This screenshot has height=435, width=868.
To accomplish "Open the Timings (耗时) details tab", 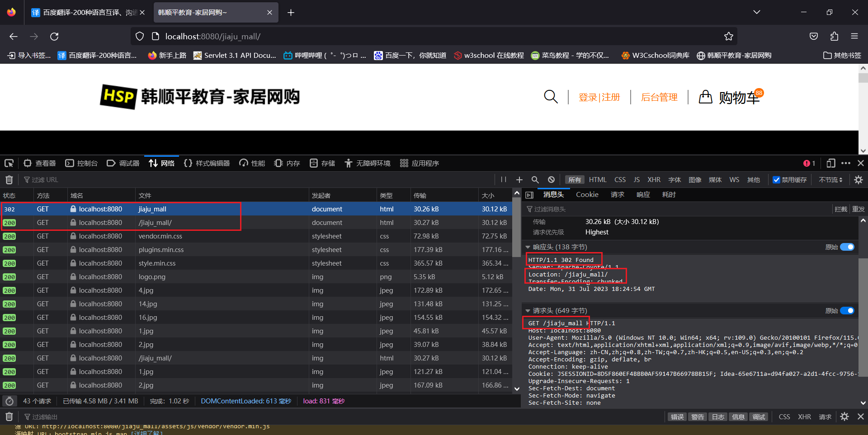I will point(669,195).
